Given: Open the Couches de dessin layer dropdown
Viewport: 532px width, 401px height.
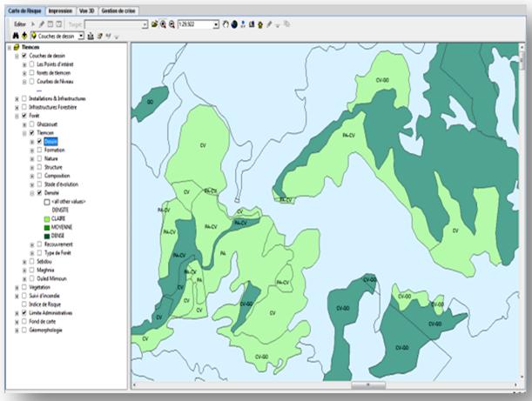Looking at the screenshot, I should (x=81, y=37).
